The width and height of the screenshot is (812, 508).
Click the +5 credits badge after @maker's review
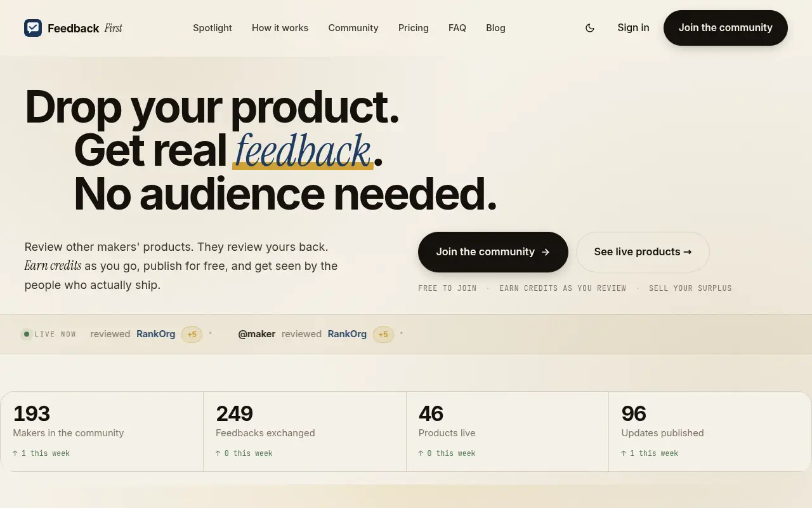point(383,335)
